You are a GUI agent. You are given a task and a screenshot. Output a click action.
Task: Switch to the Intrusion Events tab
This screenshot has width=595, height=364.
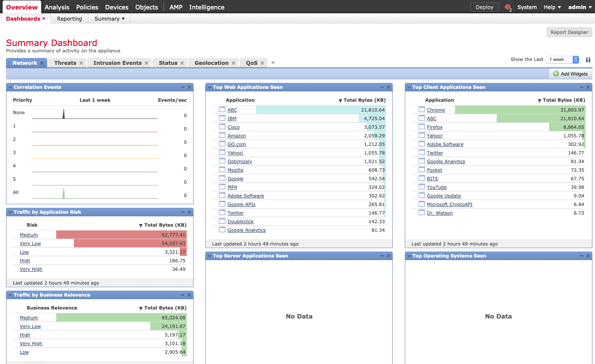pyautogui.click(x=117, y=63)
